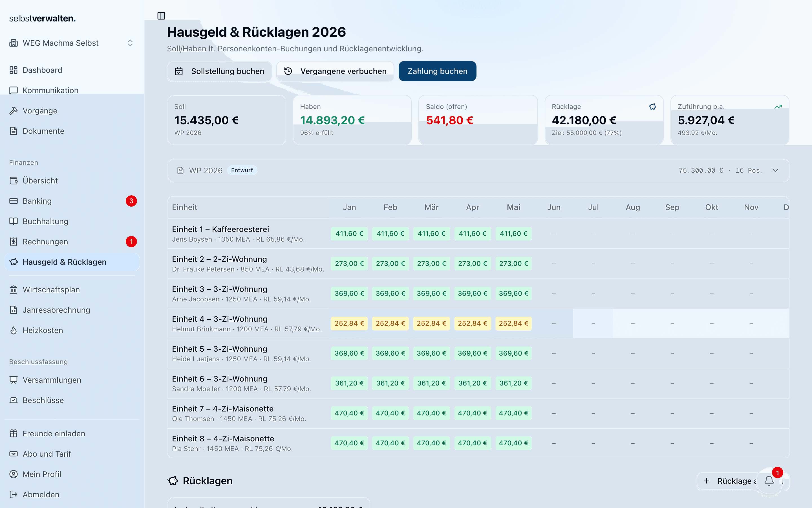The height and width of the screenshot is (508, 812).
Task: Click the Entwurf badge
Action: tap(242, 170)
